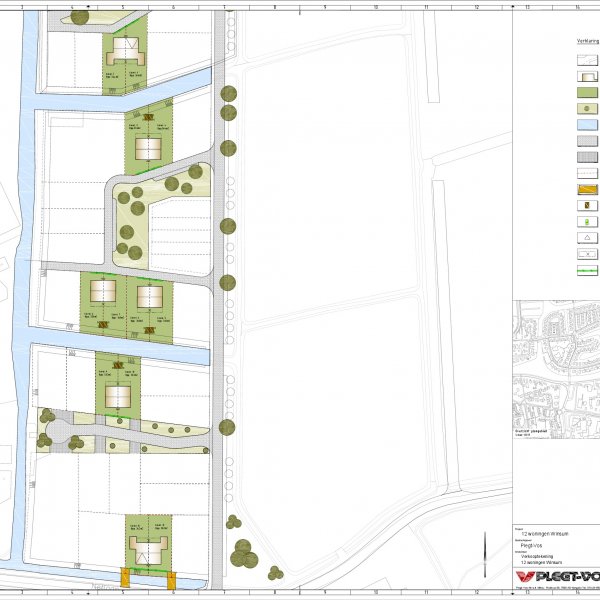Click the dashed line symbol in the legend
The height and width of the screenshot is (600, 600).
587,173
